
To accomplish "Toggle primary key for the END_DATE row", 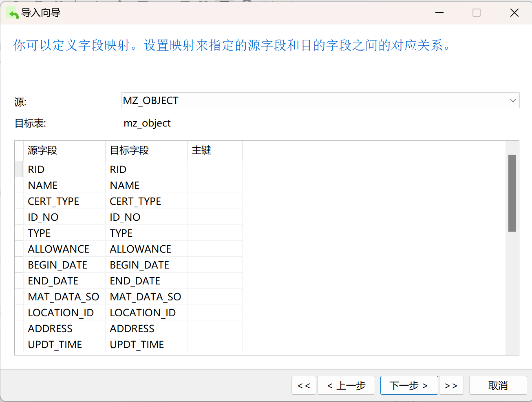I will [x=215, y=281].
